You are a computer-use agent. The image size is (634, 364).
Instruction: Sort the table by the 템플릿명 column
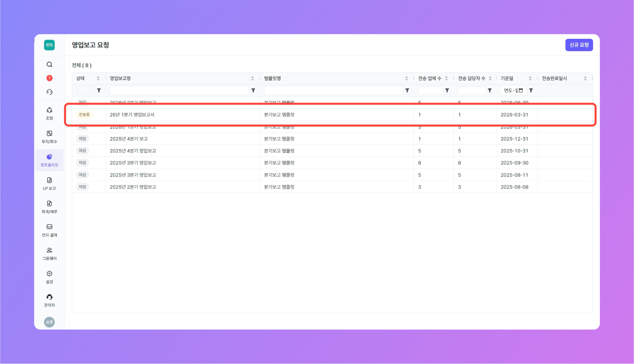point(406,79)
